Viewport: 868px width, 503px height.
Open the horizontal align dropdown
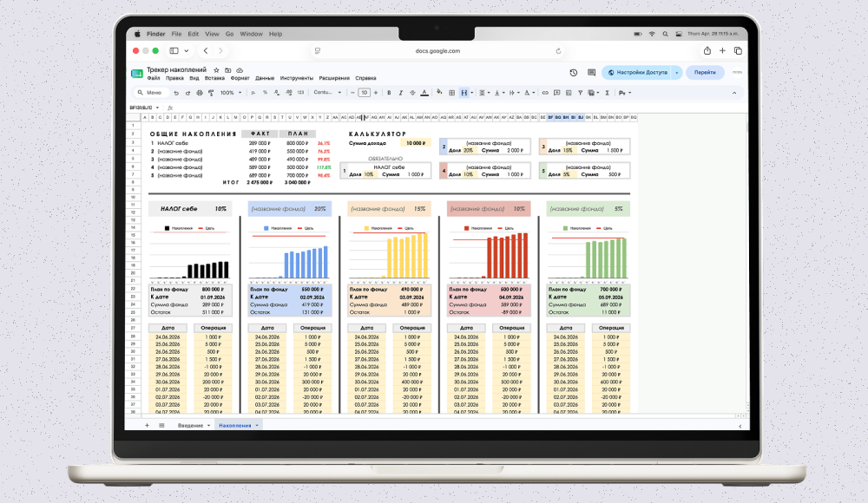(484, 93)
